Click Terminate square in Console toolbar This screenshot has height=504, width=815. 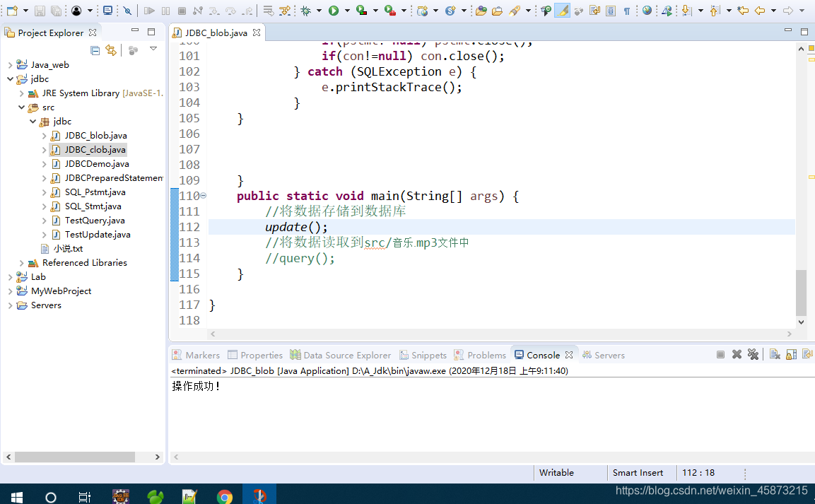pyautogui.click(x=720, y=354)
